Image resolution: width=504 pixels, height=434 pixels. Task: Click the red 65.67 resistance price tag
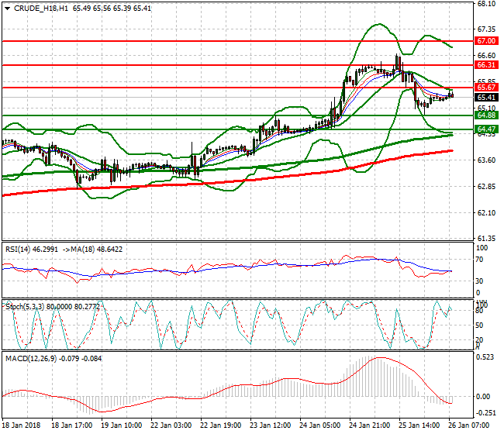tap(486, 88)
